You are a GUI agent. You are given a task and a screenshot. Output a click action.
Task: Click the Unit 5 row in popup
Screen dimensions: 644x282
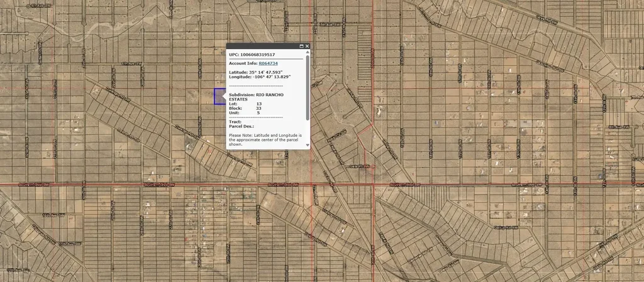(245, 112)
